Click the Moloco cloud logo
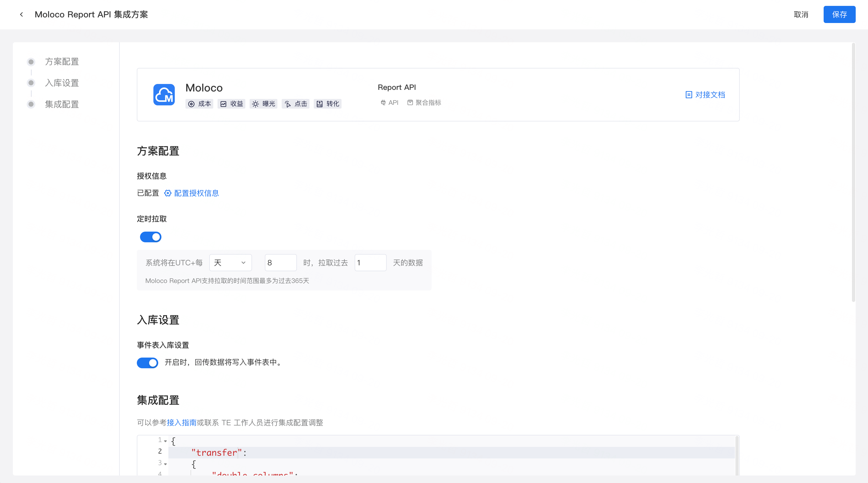Image resolution: width=868 pixels, height=483 pixels. [164, 95]
